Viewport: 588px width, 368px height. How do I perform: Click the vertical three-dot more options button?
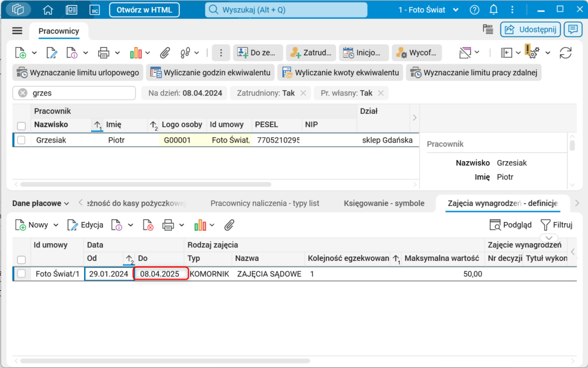click(221, 53)
